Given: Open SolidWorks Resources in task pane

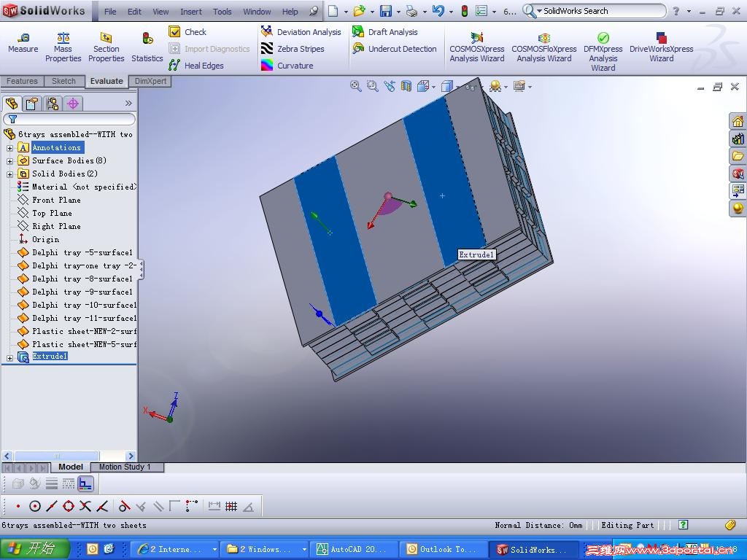Looking at the screenshot, I should tap(738, 122).
